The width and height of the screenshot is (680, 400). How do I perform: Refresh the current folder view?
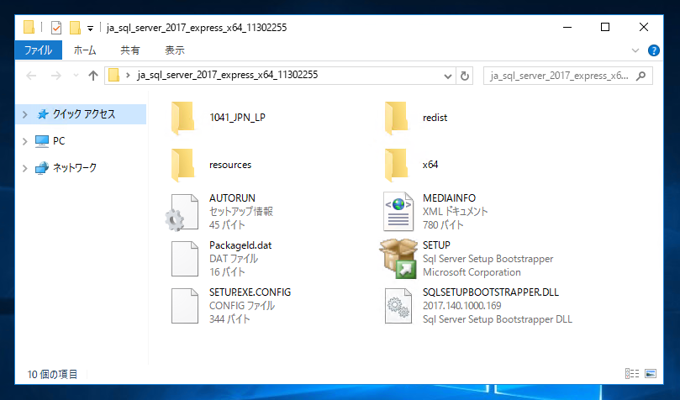click(464, 76)
